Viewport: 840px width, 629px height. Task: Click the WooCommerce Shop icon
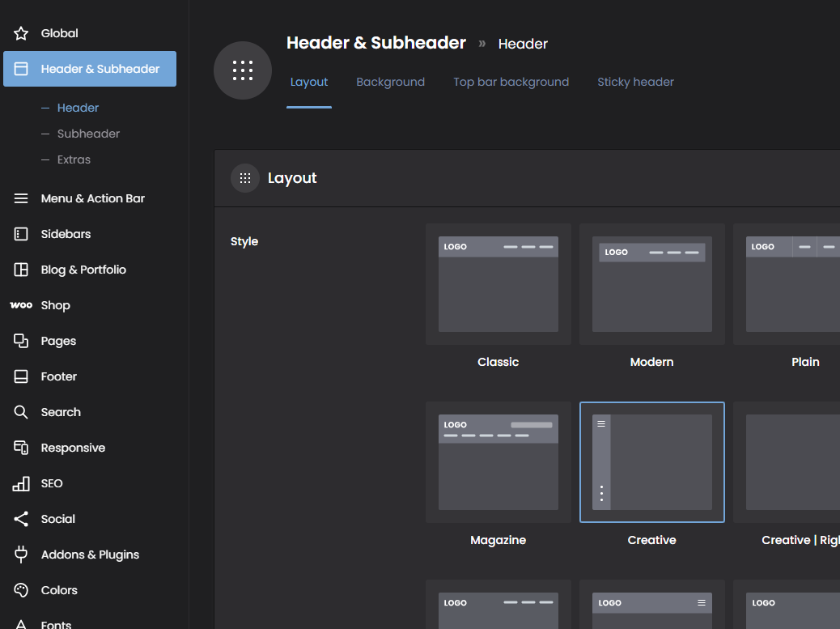click(x=21, y=305)
